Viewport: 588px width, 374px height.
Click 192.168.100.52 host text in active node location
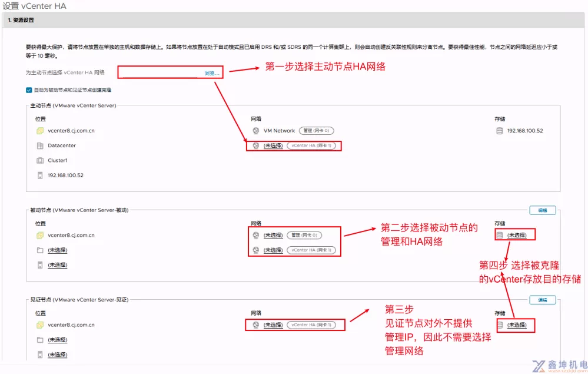65,175
